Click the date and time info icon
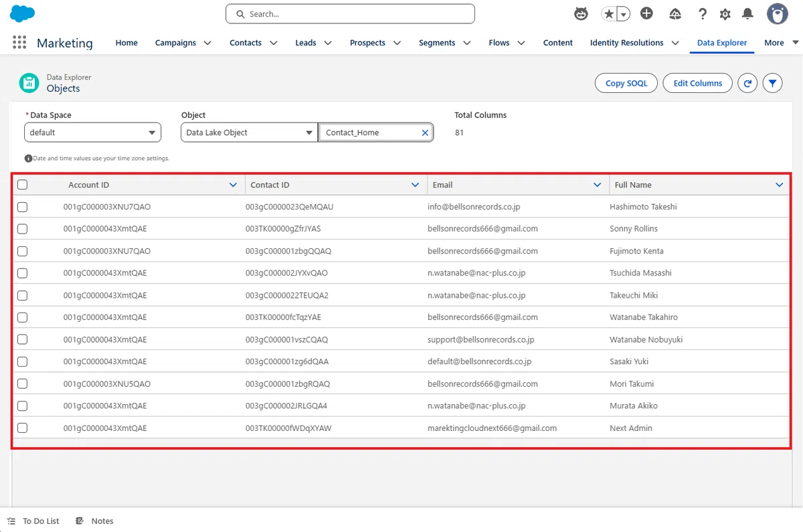The image size is (803, 532). click(x=28, y=159)
